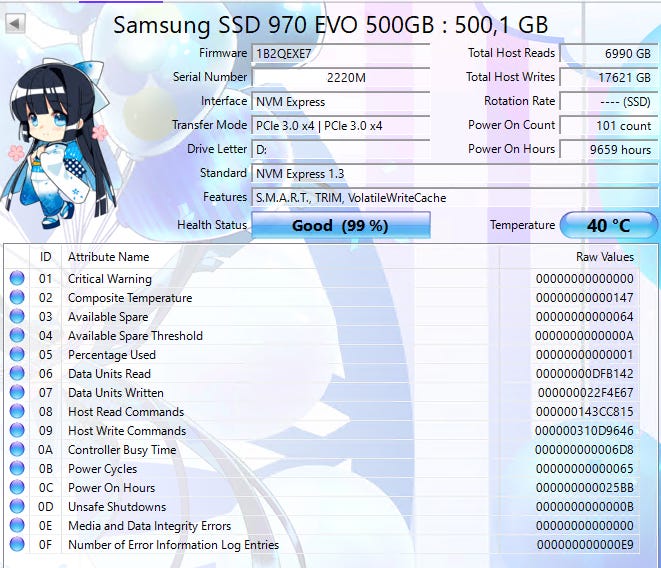661x568 pixels.
Task: Click raw value 000000000000A
Action: 585,336
